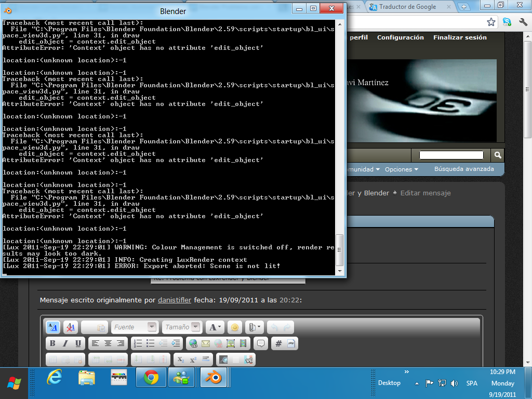The width and height of the screenshot is (532, 399).
Task: Click the insert link globe icon
Action: click(193, 343)
